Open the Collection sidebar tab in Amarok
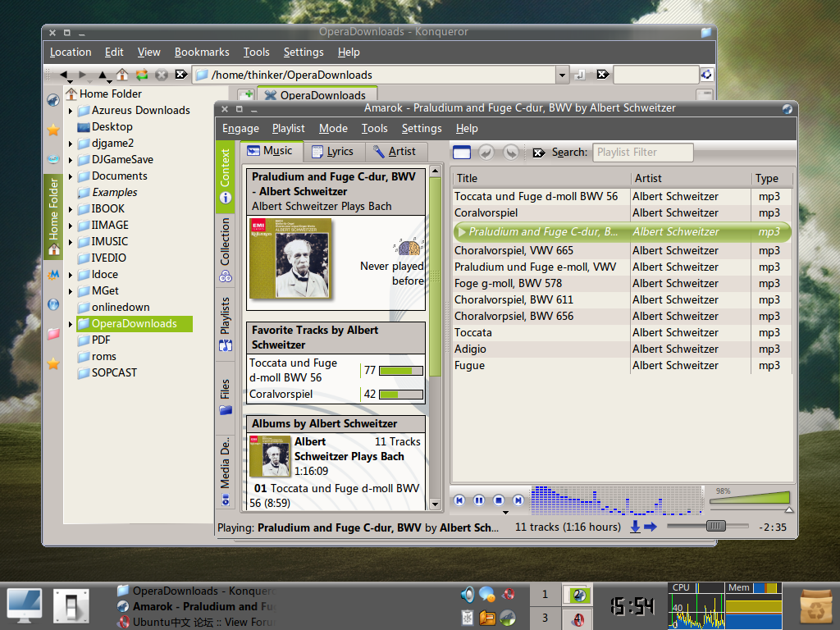The height and width of the screenshot is (630, 840). click(x=225, y=249)
